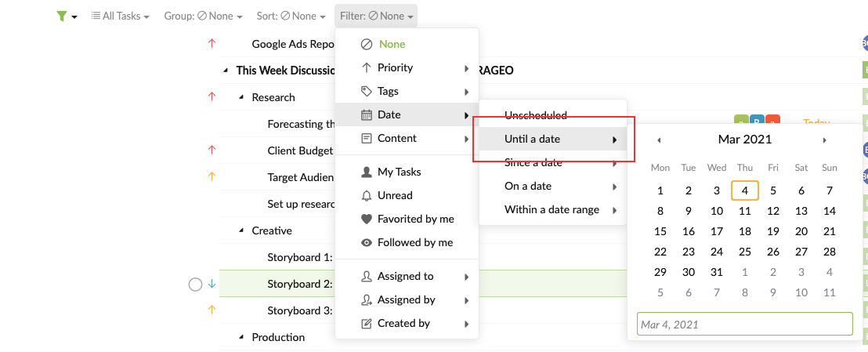Collapse the Research task group
Viewport: 868px width, 352px height.
click(x=241, y=97)
